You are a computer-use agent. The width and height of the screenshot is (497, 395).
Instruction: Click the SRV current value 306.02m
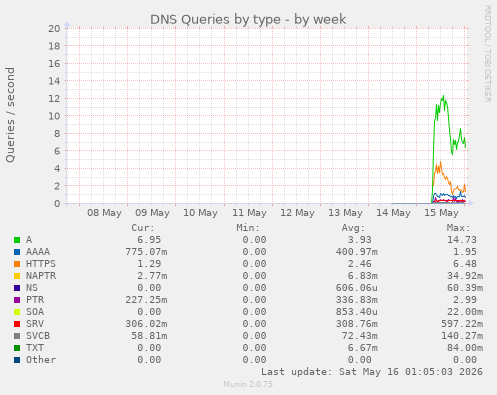[146, 324]
